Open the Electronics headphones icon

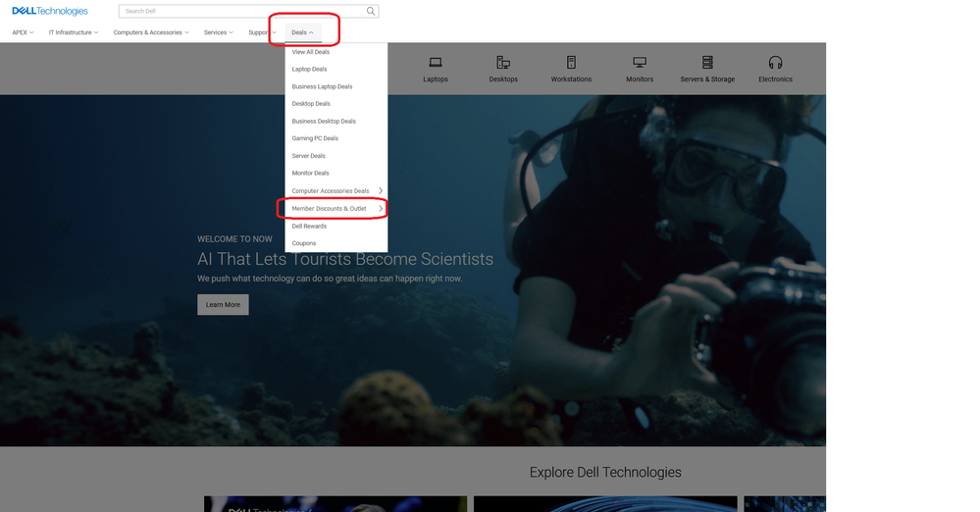775,63
